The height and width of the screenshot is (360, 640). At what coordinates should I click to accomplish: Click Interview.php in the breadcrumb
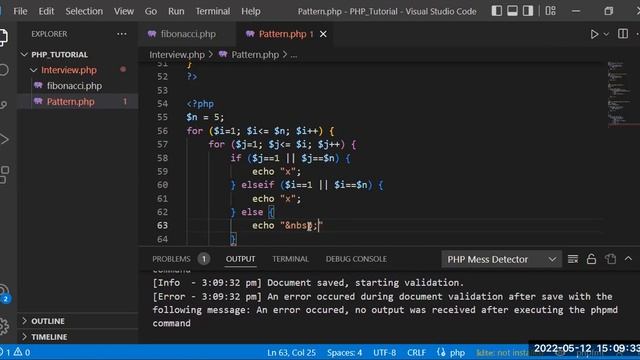point(177,55)
